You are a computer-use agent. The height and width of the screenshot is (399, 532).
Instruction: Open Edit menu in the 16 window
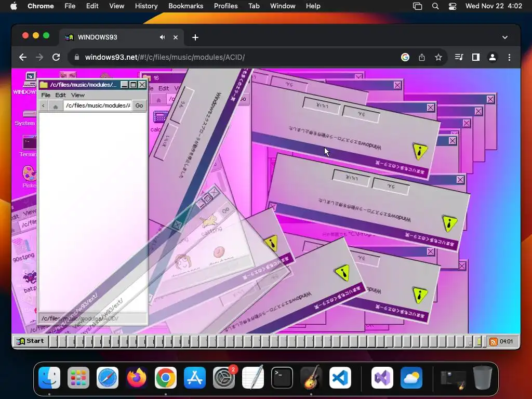164,88
